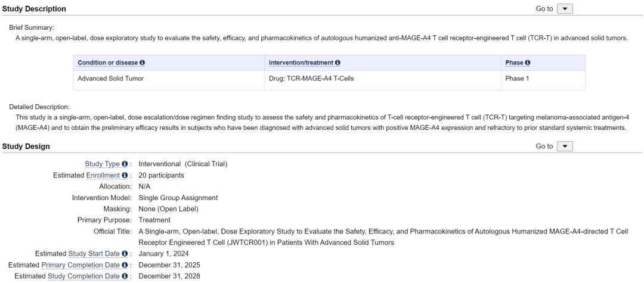Follow the Study Type link
This screenshot has width=644, height=283.
[102, 164]
